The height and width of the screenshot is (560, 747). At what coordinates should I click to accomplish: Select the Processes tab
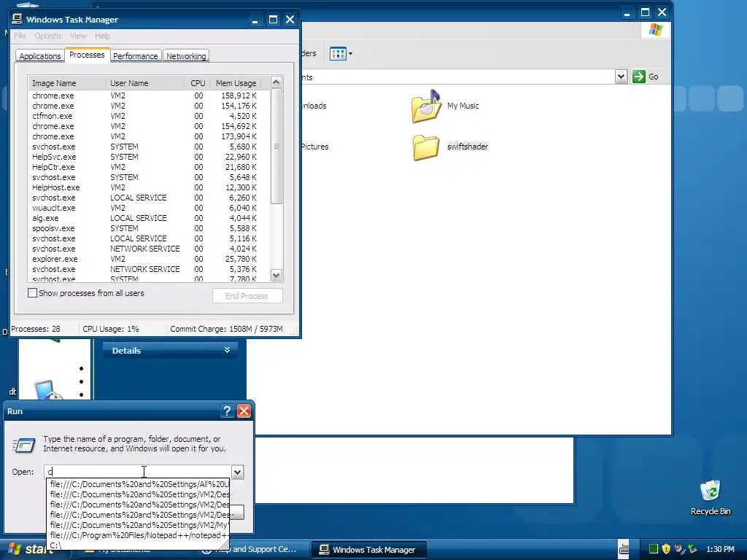tap(87, 55)
